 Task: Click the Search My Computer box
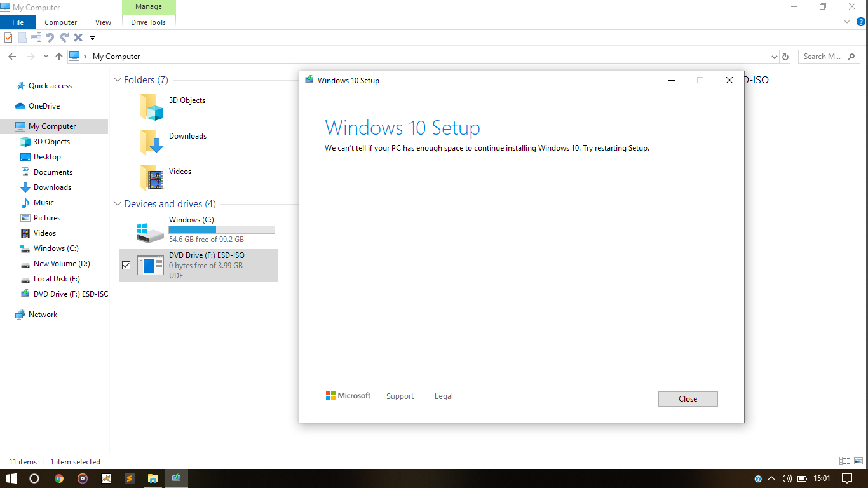828,57
